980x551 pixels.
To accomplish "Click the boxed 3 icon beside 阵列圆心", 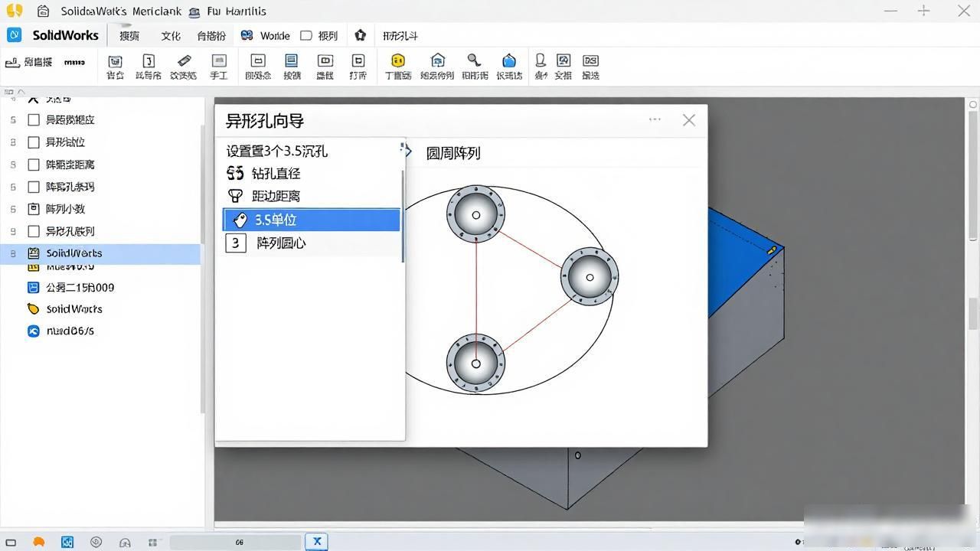I will click(236, 243).
